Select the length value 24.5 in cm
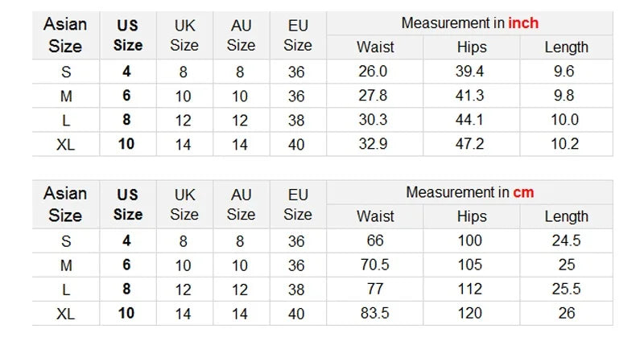 point(567,240)
